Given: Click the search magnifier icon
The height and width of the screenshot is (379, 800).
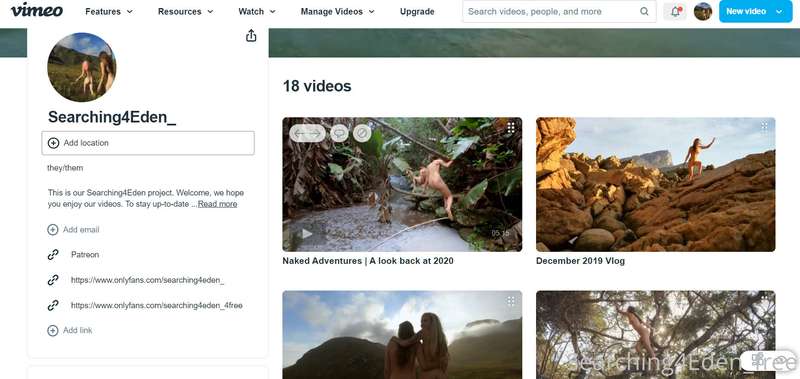Looking at the screenshot, I should [644, 11].
